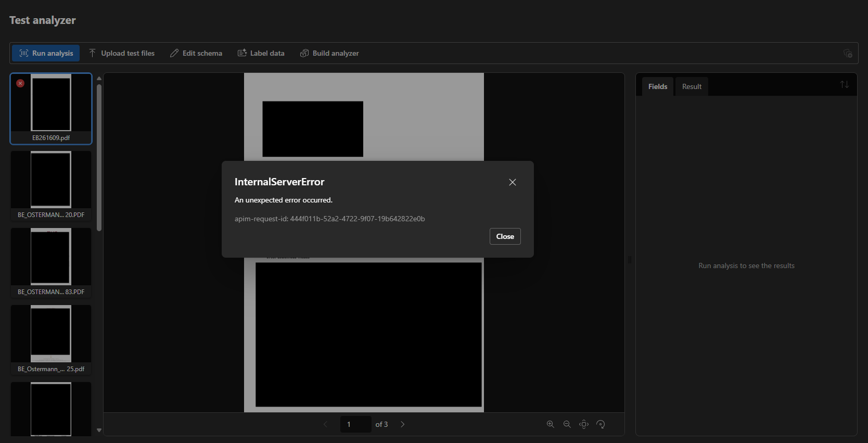Click the sort arrows icon in results panel
Image resolution: width=868 pixels, height=443 pixels.
click(845, 84)
